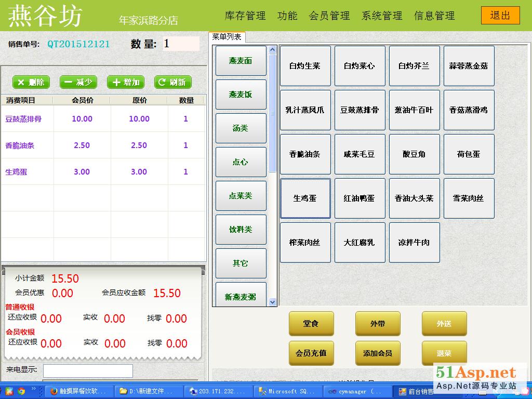Click the green 删除 delete button
Screen dimensions: 532x399
31,82
